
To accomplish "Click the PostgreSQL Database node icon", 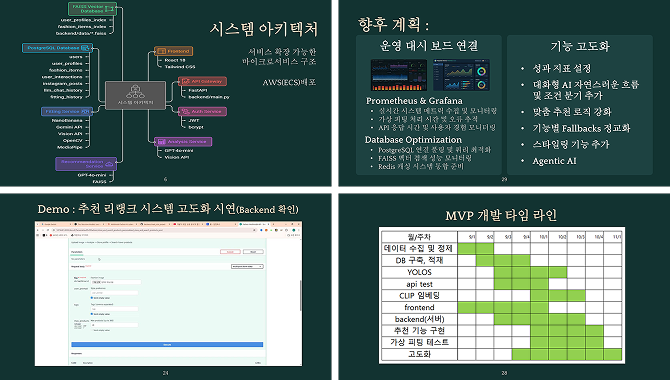I will coord(85,48).
